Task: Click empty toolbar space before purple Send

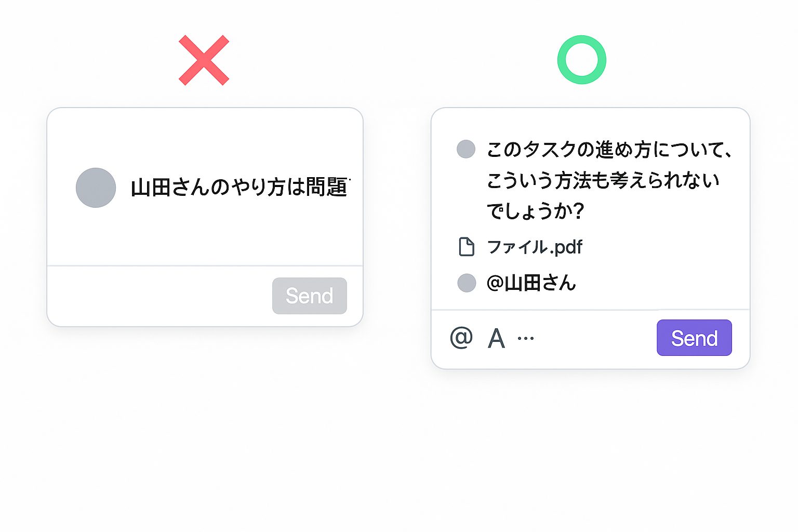Action: pos(595,338)
